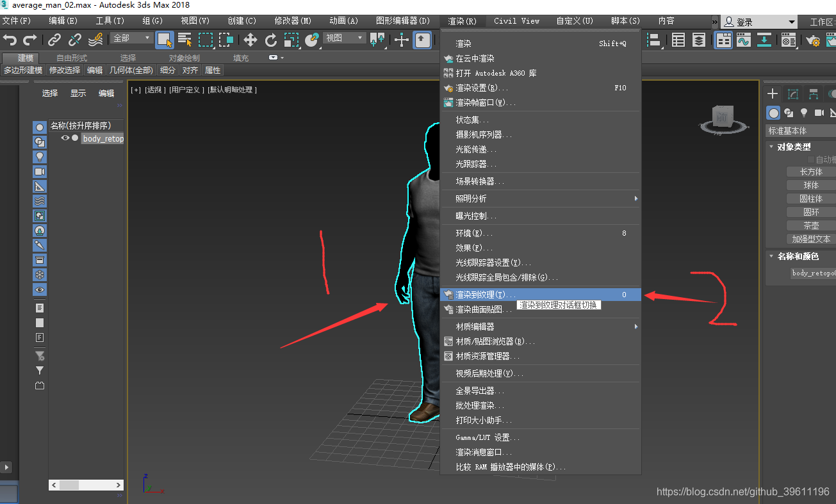836x504 pixels.
Task: Click the Select and Place icon
Action: click(312, 40)
